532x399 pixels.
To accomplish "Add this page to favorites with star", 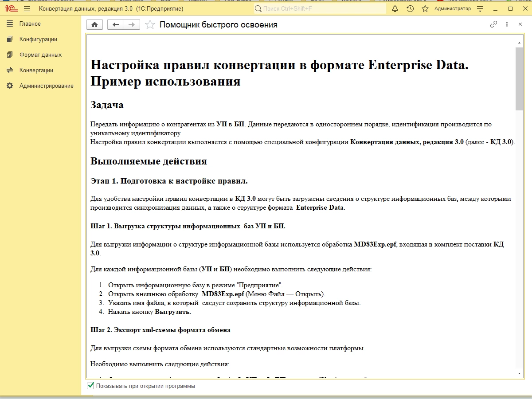I will click(x=150, y=25).
